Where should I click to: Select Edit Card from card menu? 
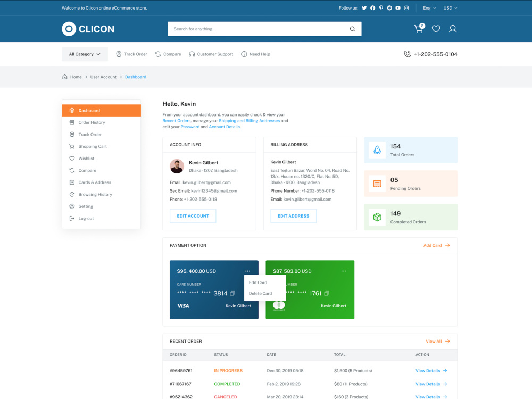coord(258,282)
